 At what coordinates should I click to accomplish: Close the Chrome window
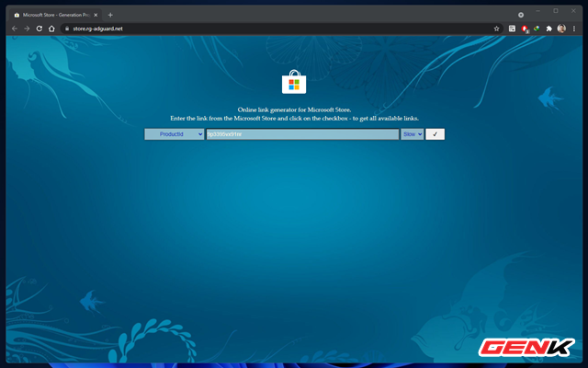pos(573,11)
